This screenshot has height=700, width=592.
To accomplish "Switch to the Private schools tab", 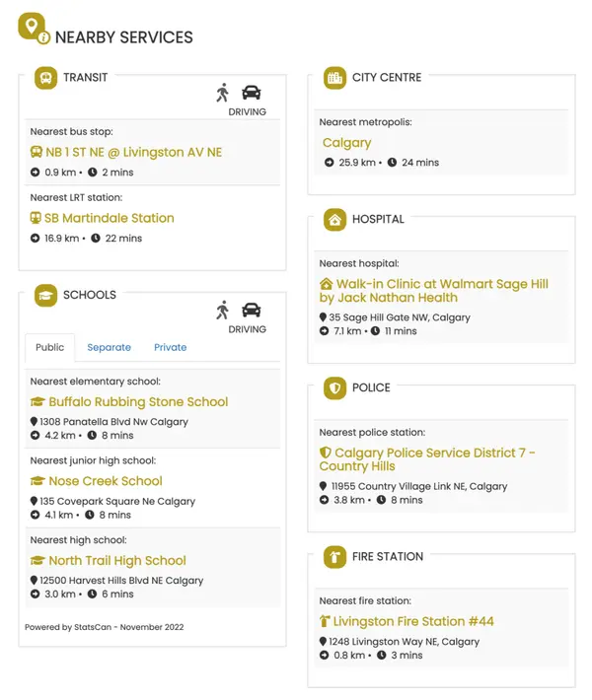I will pos(170,347).
